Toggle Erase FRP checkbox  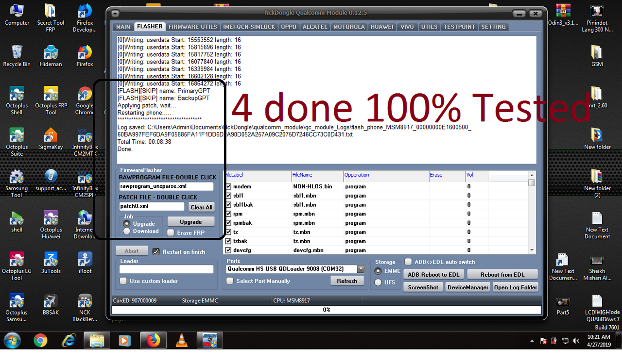[171, 232]
